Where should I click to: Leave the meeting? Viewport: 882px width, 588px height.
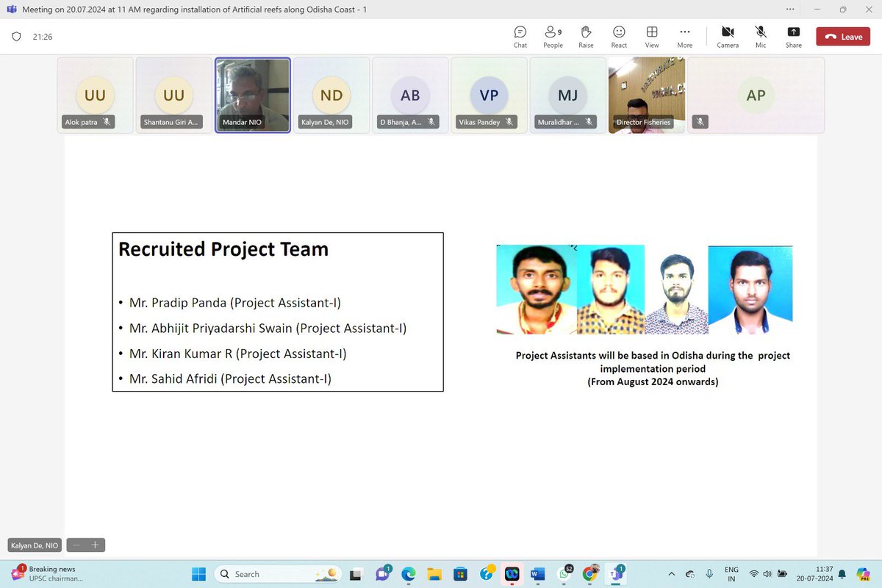tap(843, 37)
